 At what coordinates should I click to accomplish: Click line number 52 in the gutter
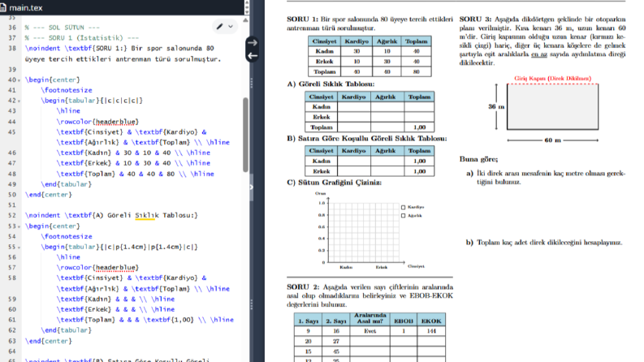[x=12, y=215]
